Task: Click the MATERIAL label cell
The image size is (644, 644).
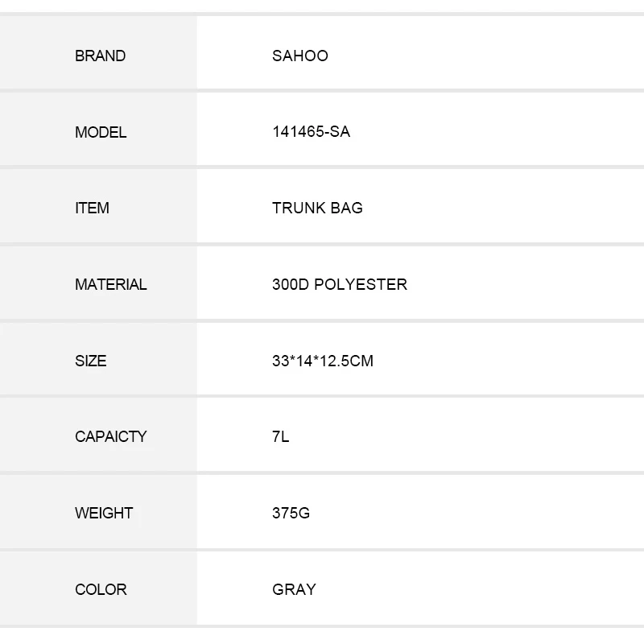Action: click(110, 284)
